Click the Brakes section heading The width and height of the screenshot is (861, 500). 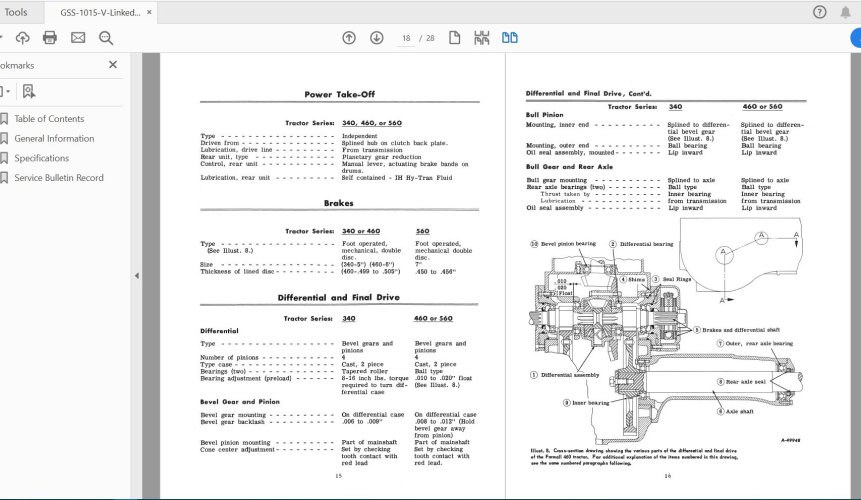click(x=338, y=203)
